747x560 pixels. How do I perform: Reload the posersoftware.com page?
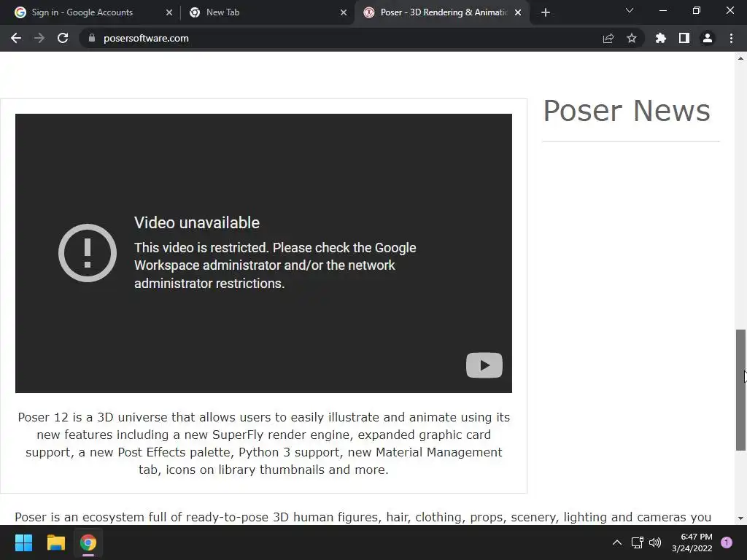[x=63, y=38]
